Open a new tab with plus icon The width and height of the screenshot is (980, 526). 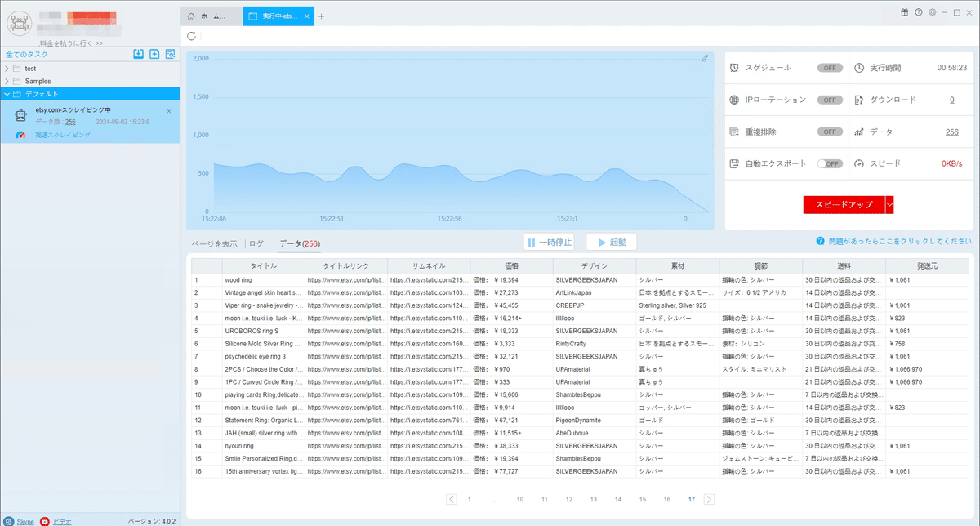pos(321,16)
